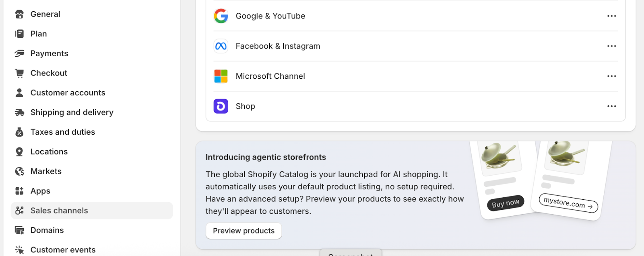The image size is (644, 256).
Task: Click the Locations pin icon
Action: pyautogui.click(x=19, y=152)
